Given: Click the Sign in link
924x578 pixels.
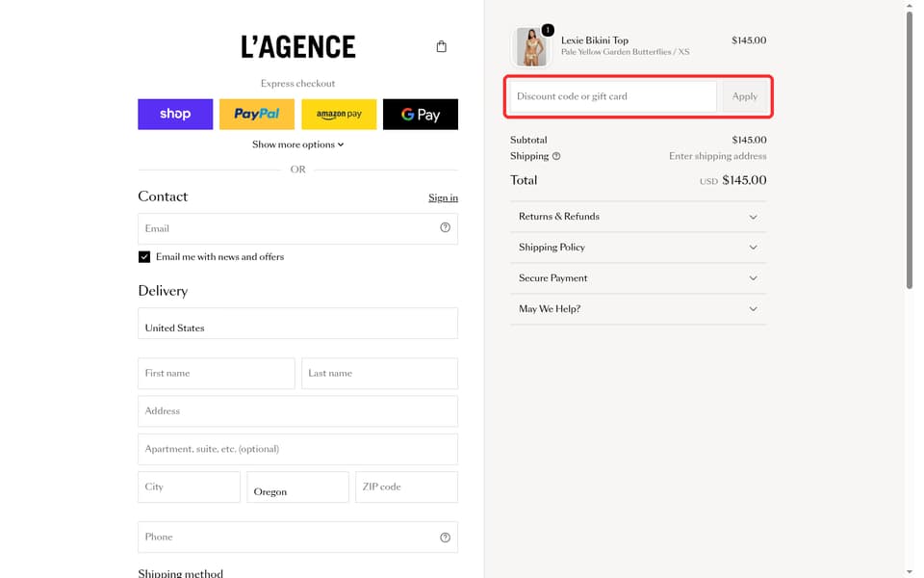Looking at the screenshot, I should coord(443,197).
